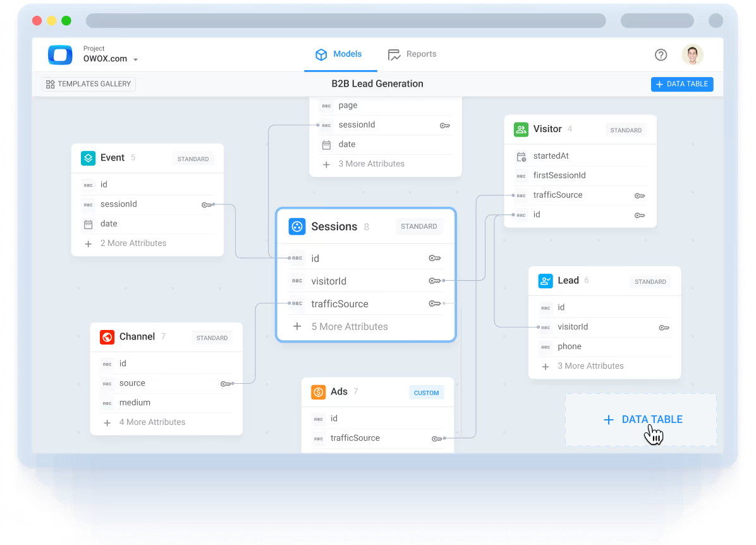The height and width of the screenshot is (545, 756).
Task: Click the ABC icon beside Lead phone field
Action: 545,346
